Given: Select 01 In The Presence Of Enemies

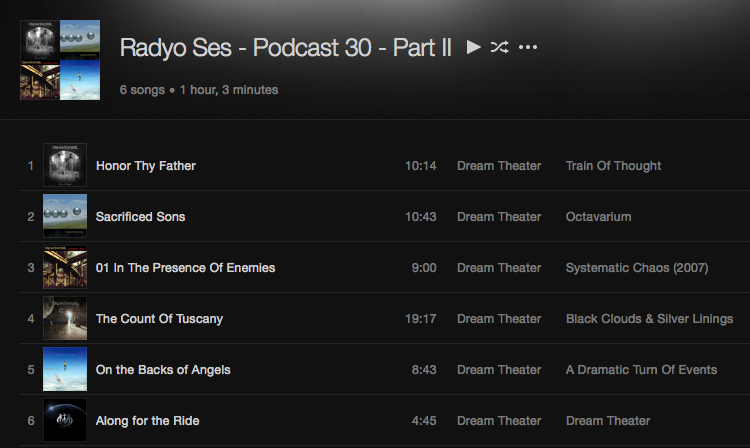Looking at the screenshot, I should 185,268.
